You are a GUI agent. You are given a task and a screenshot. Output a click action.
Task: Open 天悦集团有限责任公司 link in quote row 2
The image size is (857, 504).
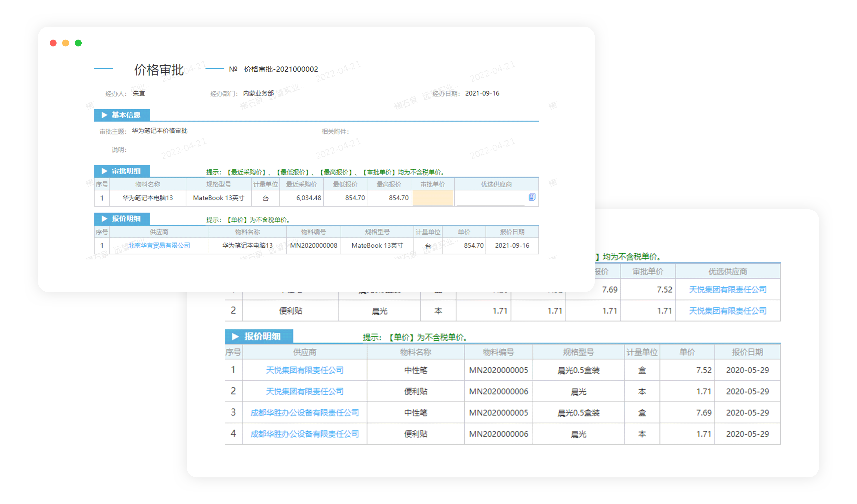[304, 391]
